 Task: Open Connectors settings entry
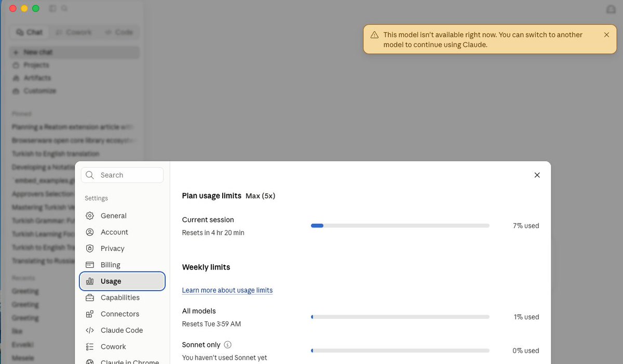click(x=123, y=314)
